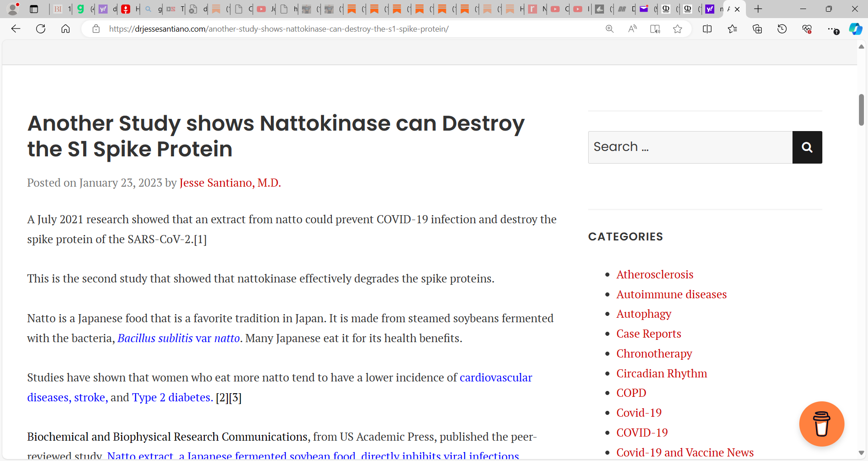868x461 pixels.
Task: Start Read aloud from address bar
Action: click(x=632, y=29)
